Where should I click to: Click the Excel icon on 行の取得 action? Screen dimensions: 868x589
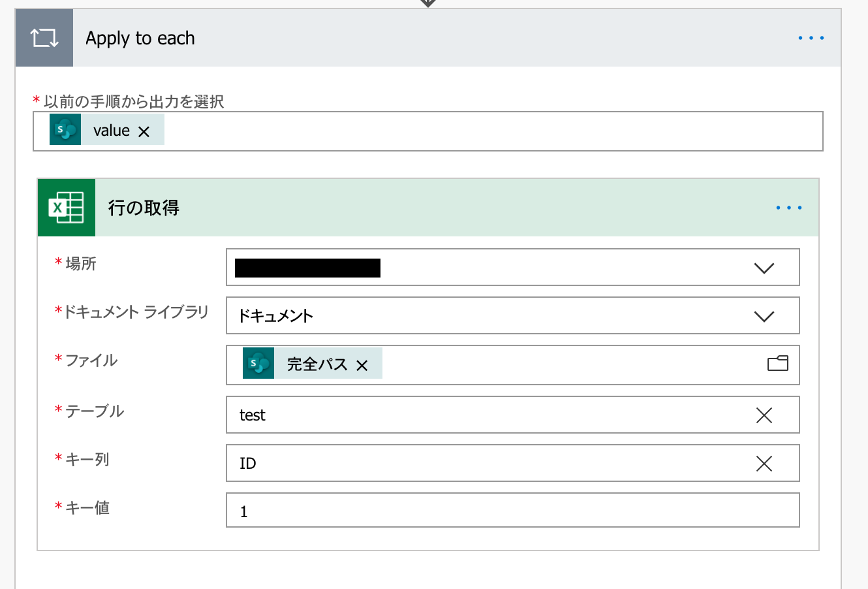(67, 208)
